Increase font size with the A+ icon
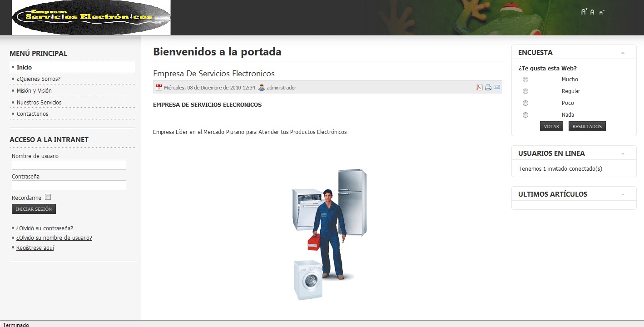Screen dimensions: 644x327 click(584, 11)
